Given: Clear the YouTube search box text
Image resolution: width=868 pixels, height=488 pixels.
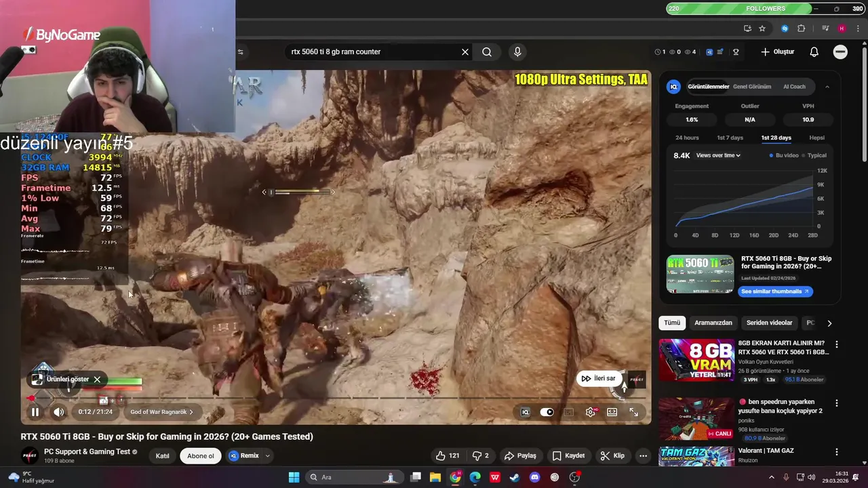Looking at the screenshot, I should [x=465, y=52].
